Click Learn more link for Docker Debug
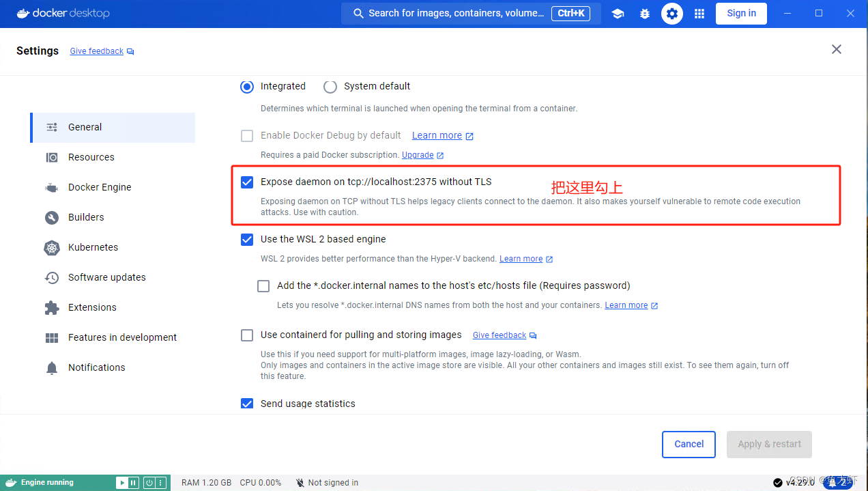868x491 pixels. click(437, 135)
